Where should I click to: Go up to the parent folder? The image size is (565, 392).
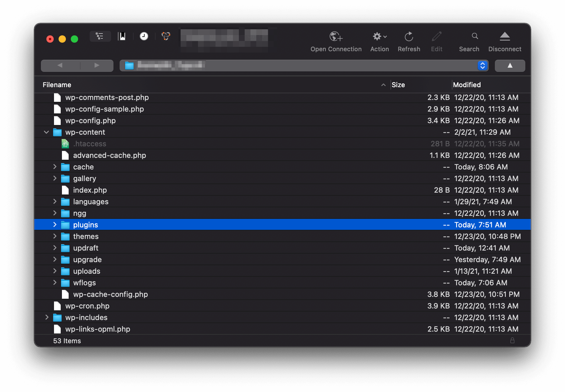[510, 66]
